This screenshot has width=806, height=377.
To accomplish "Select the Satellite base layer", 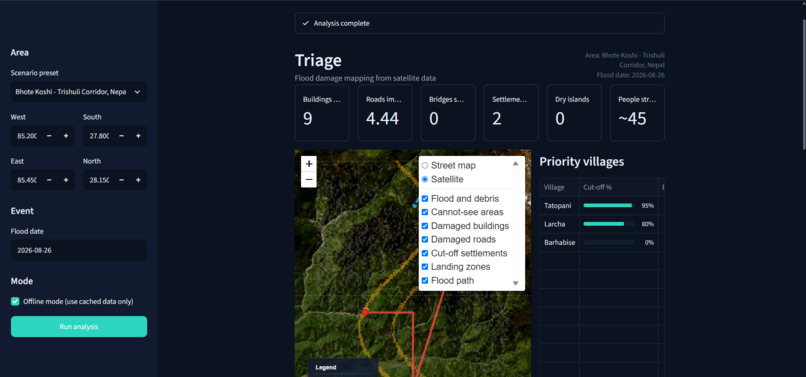I will 425,179.
